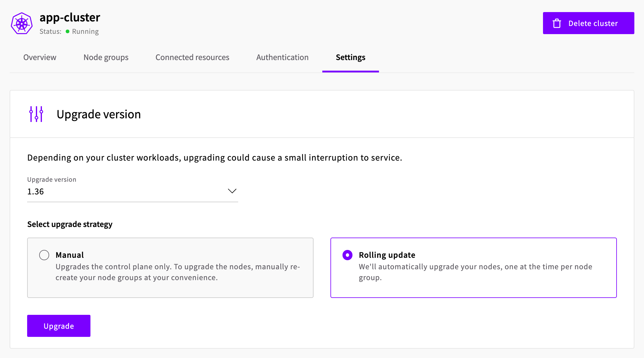Click the trash can icon in Delete cluster

point(557,23)
